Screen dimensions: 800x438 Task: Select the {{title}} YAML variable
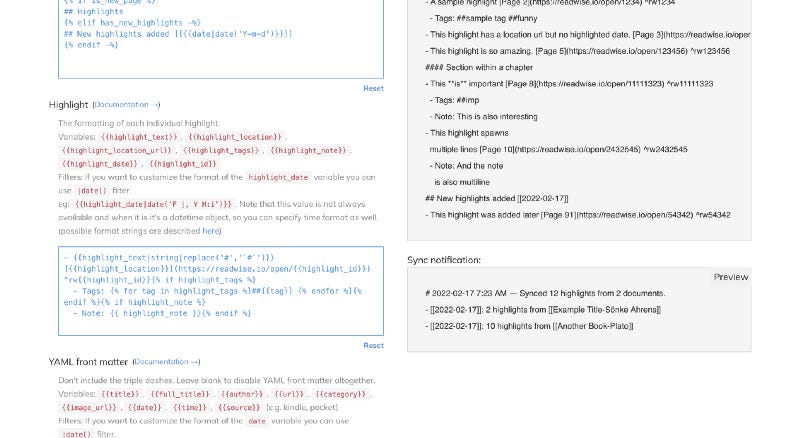pos(119,394)
